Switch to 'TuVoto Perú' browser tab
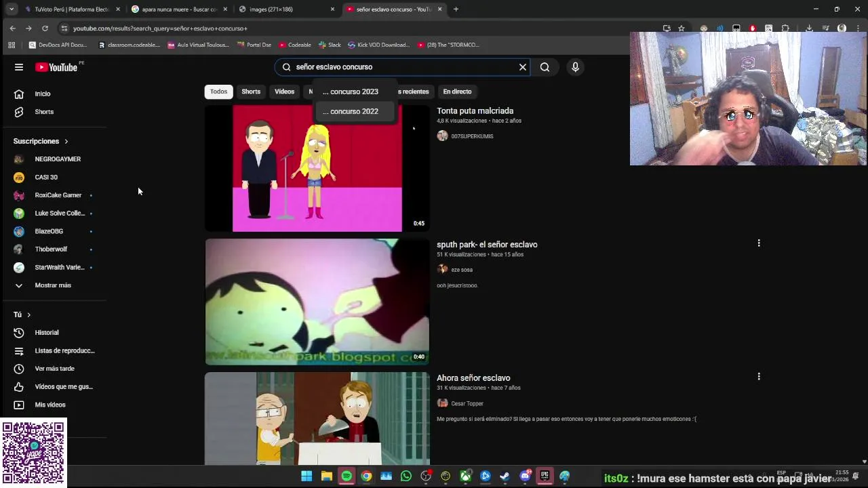 71,9
